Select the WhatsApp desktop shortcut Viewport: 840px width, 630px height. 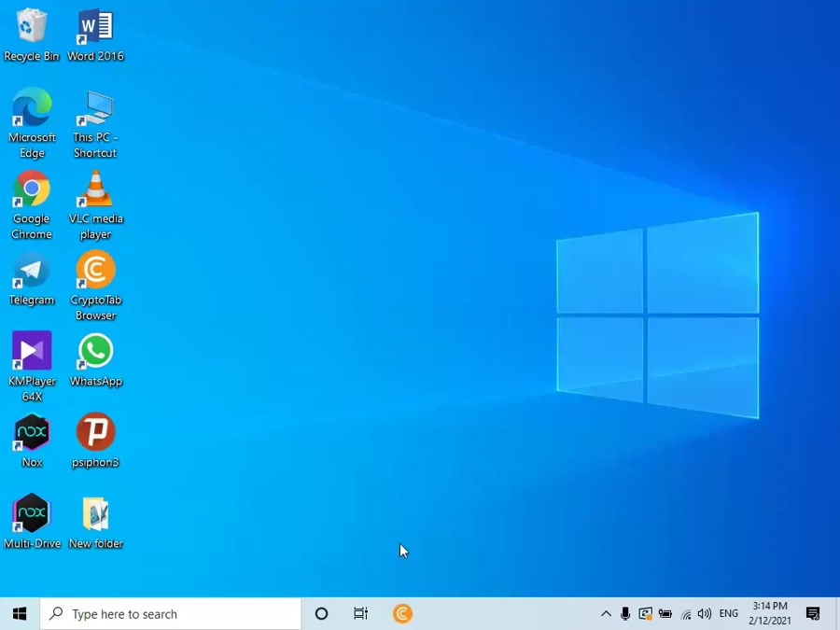96,360
